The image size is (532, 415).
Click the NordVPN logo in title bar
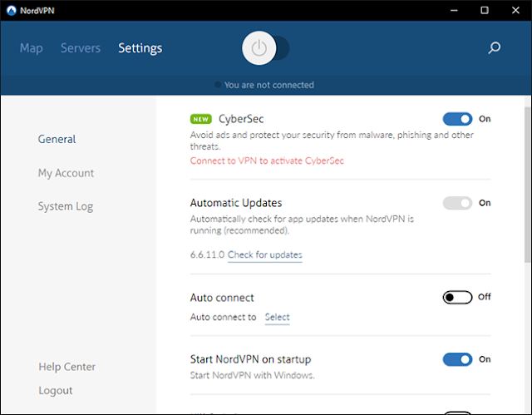pyautogui.click(x=11, y=11)
